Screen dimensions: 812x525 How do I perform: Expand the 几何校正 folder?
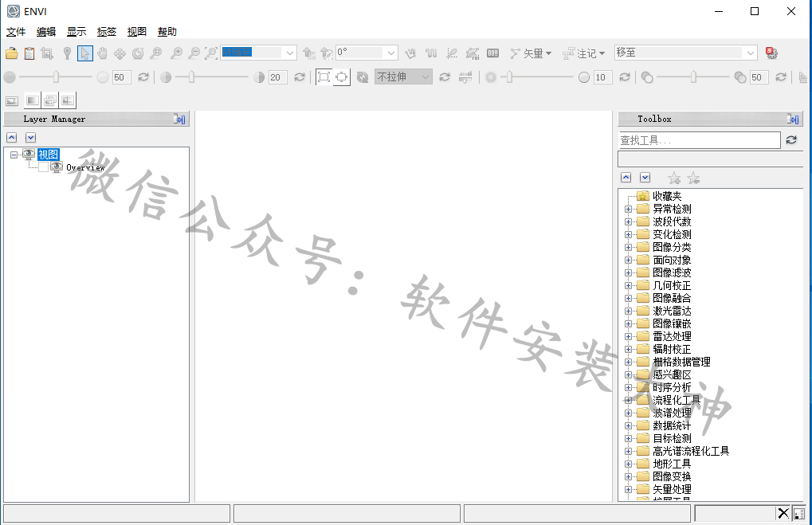click(628, 286)
